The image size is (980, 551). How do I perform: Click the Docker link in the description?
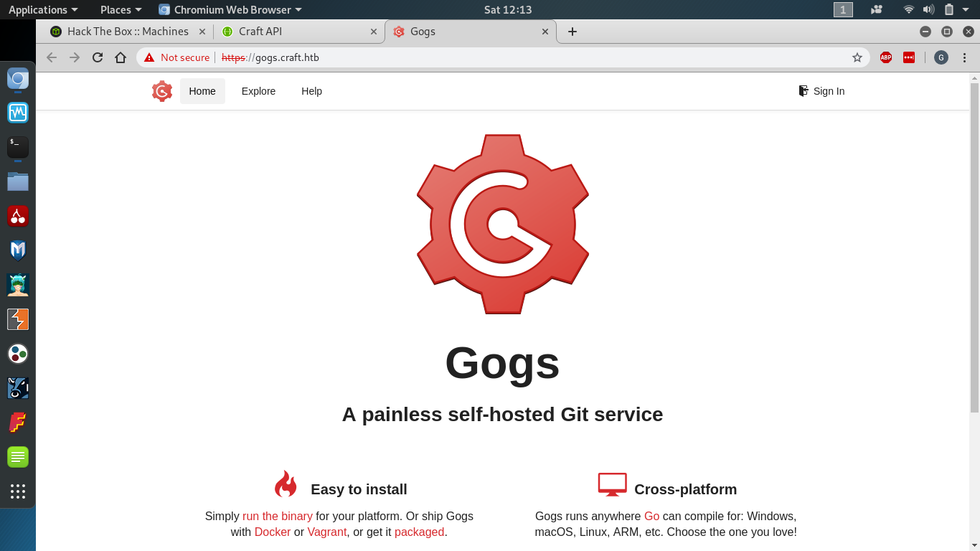[271, 532]
